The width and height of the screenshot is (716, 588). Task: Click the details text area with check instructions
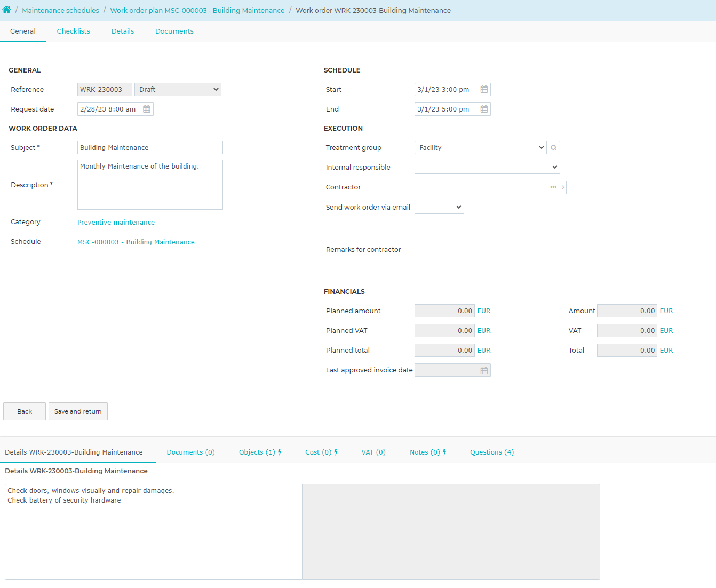tap(154, 532)
